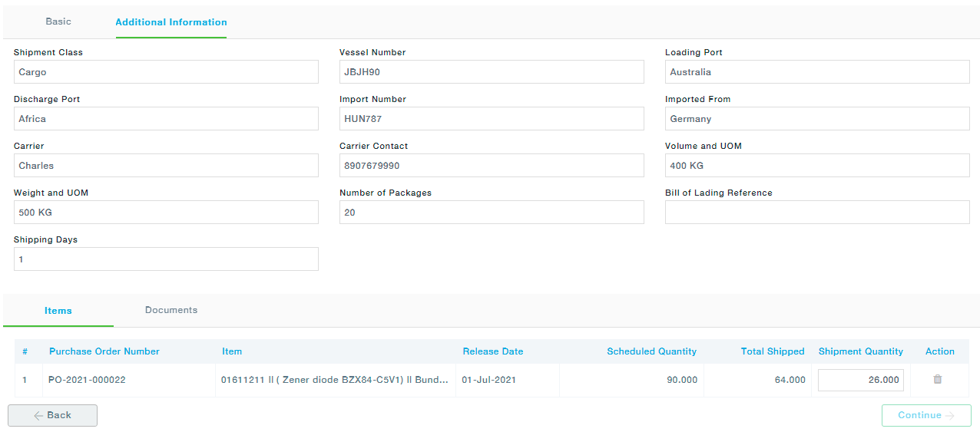Click the empty Bill of Lading Reference field
Viewport: 980px width, 432px height.
click(817, 213)
